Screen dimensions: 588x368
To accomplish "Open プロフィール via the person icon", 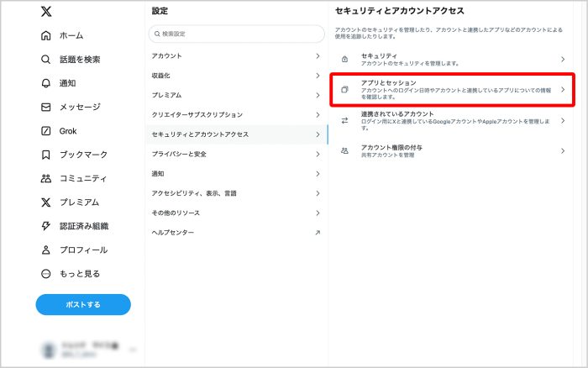I will coord(46,250).
